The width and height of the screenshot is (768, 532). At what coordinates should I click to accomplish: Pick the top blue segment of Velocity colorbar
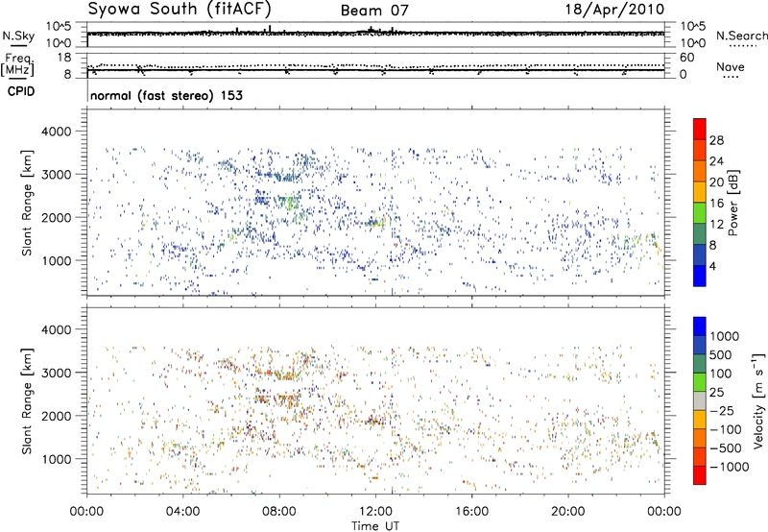pyautogui.click(x=700, y=326)
